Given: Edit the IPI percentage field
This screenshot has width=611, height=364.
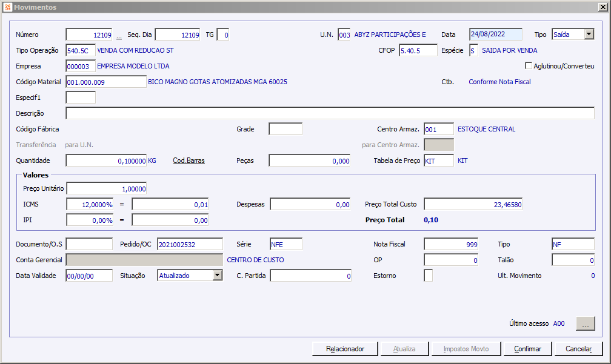Looking at the screenshot, I should 90,220.
